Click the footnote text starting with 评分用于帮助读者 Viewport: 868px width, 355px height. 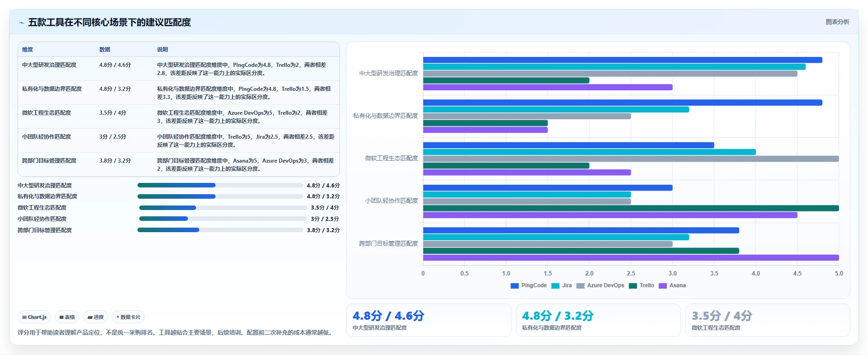tap(176, 332)
